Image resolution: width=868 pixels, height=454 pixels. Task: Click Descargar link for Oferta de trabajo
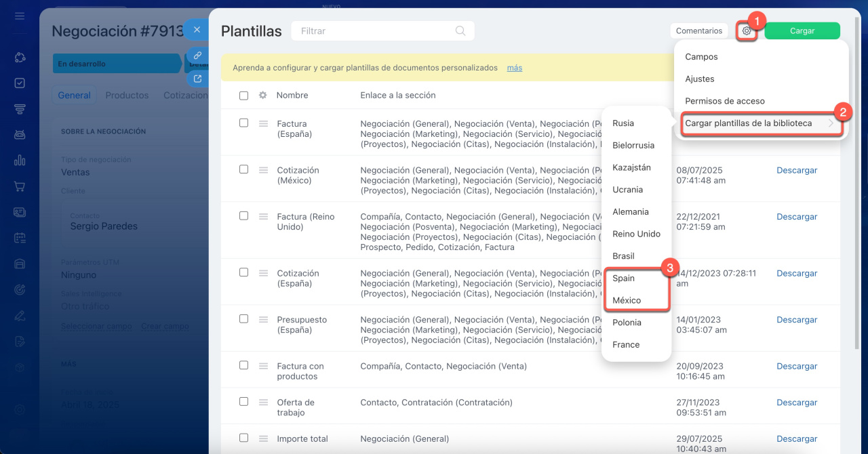pyautogui.click(x=797, y=403)
